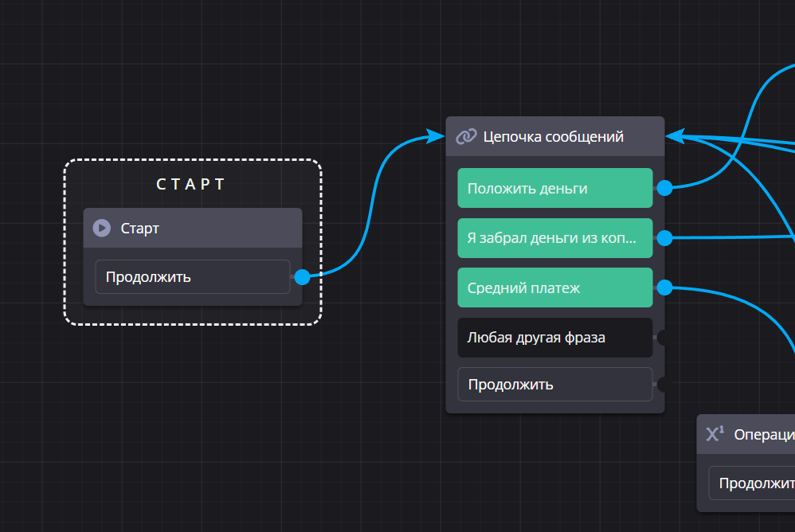Click the blue output port of Старт's Продолжить
This screenshot has width=795, height=532.
pos(302,277)
